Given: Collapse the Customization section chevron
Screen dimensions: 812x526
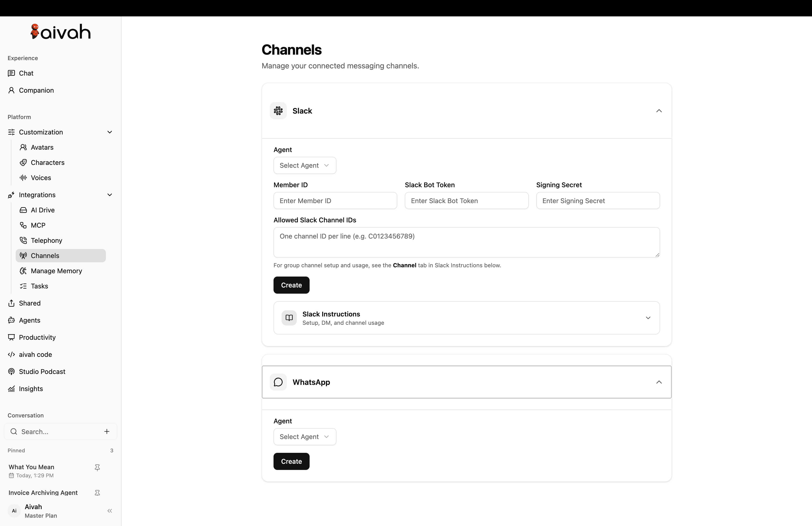Looking at the screenshot, I should (x=109, y=132).
